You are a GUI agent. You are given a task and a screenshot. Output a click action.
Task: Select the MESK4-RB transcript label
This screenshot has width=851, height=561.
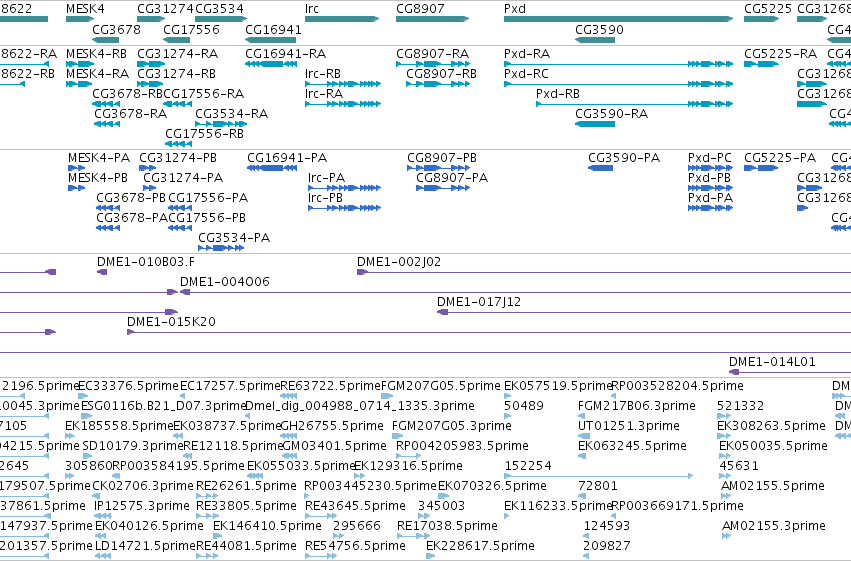click(97, 54)
